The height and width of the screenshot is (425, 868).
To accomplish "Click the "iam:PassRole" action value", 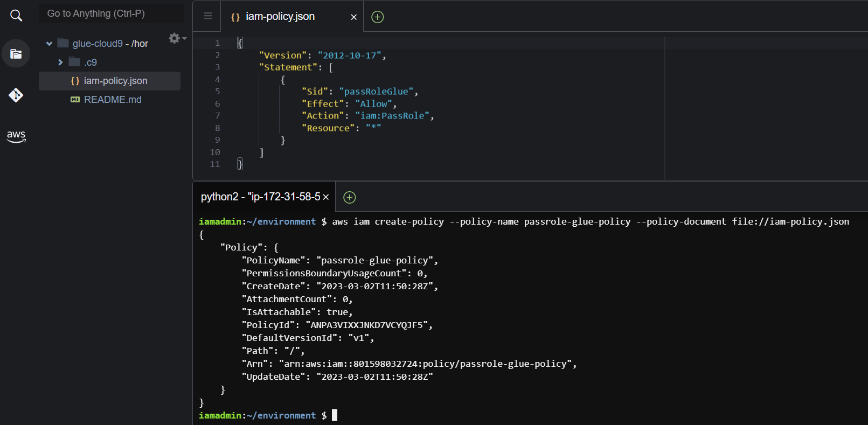I will click(392, 116).
